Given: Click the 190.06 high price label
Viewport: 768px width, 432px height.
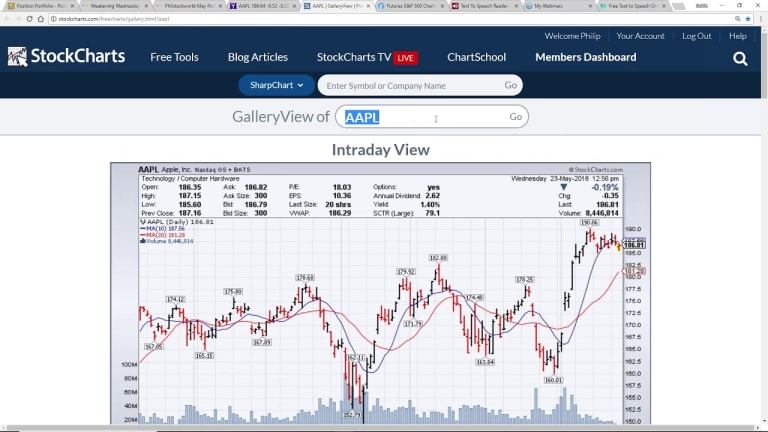Looking at the screenshot, I should pos(589,222).
